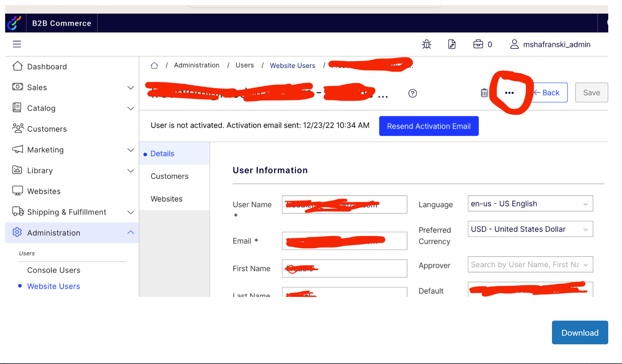The image size is (622, 364).
Task: Click the Sales money icon
Action: pyautogui.click(x=18, y=87)
